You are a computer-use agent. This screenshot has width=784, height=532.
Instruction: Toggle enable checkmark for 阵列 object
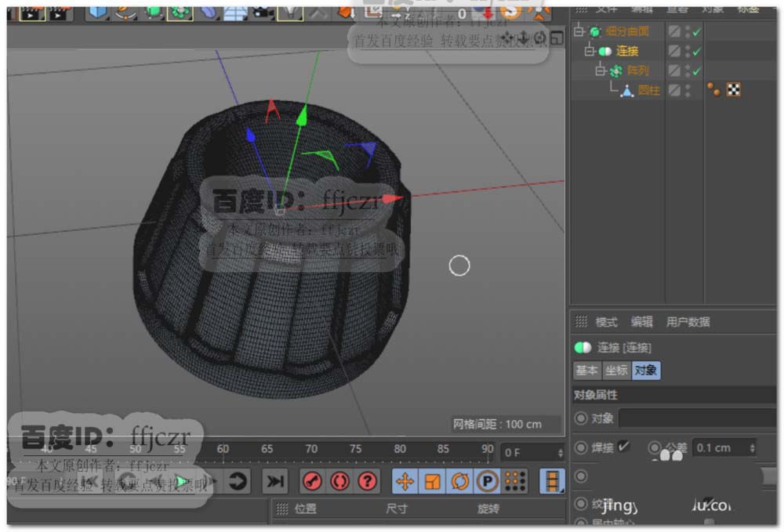(696, 71)
